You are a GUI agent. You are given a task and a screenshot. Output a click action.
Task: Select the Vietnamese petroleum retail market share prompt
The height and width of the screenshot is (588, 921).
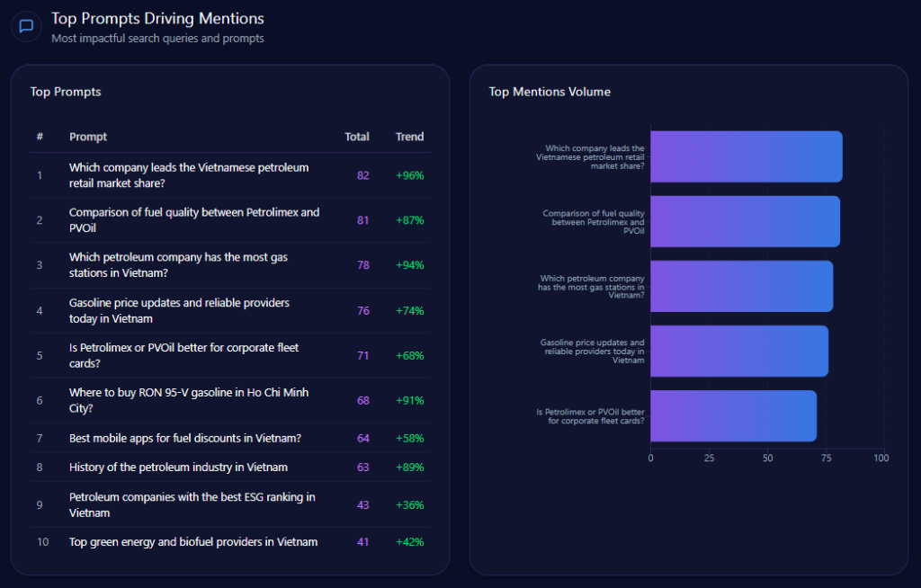(189, 175)
